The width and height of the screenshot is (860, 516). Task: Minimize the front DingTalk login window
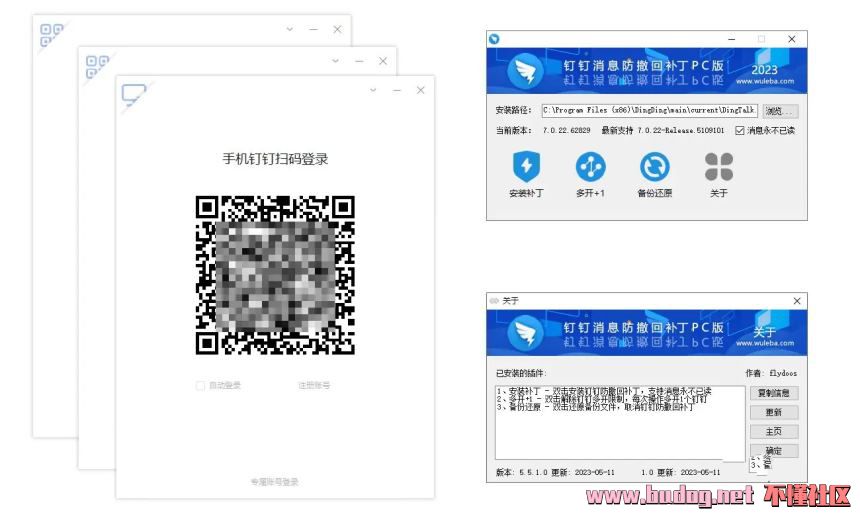click(397, 90)
